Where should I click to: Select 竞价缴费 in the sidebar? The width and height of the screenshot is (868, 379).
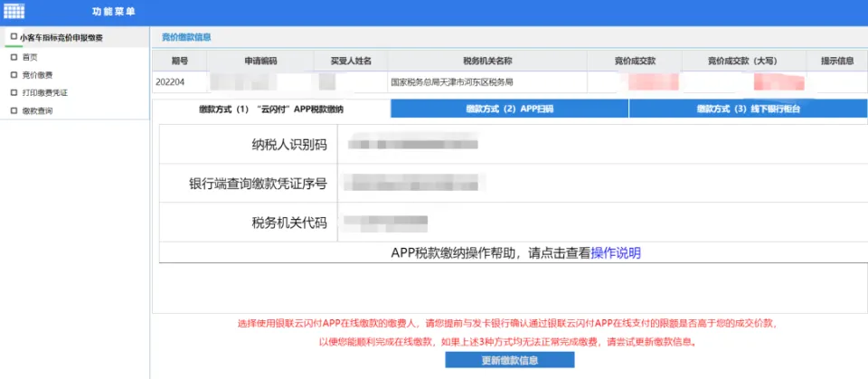click(x=37, y=74)
